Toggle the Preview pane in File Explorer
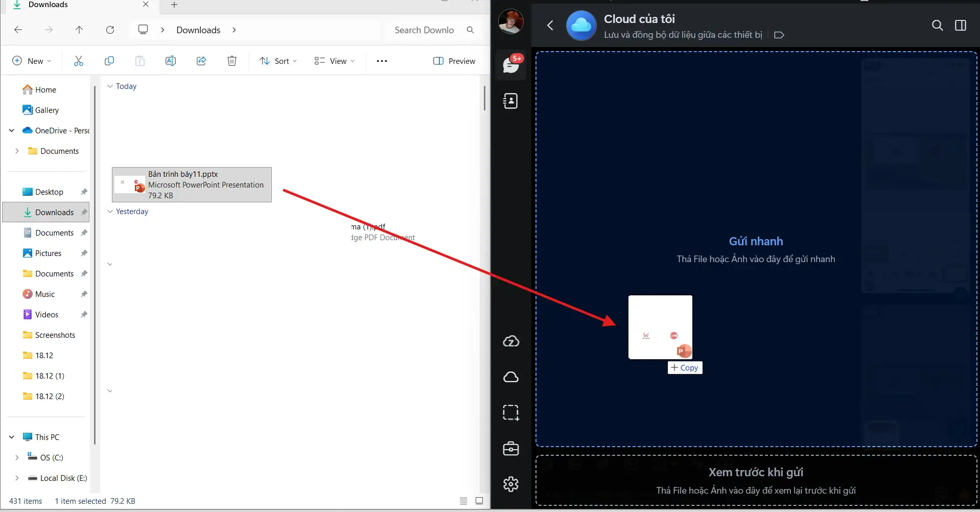Image resolution: width=980 pixels, height=512 pixels. click(454, 61)
